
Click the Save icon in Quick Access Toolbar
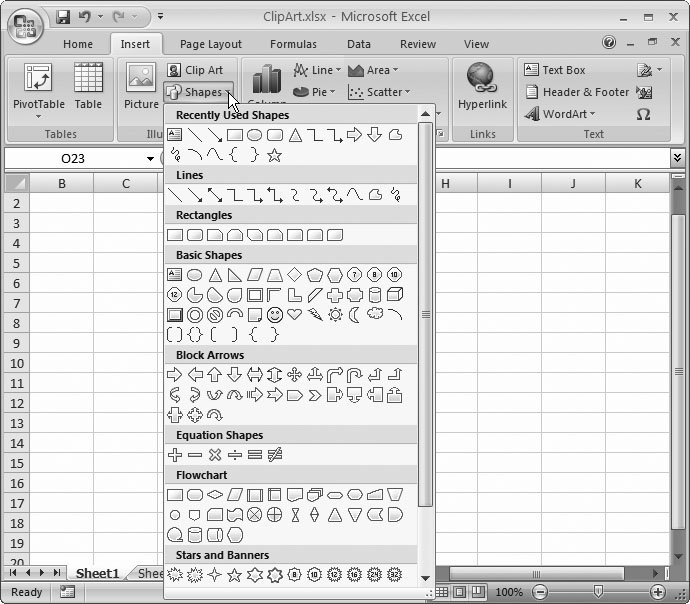click(63, 17)
